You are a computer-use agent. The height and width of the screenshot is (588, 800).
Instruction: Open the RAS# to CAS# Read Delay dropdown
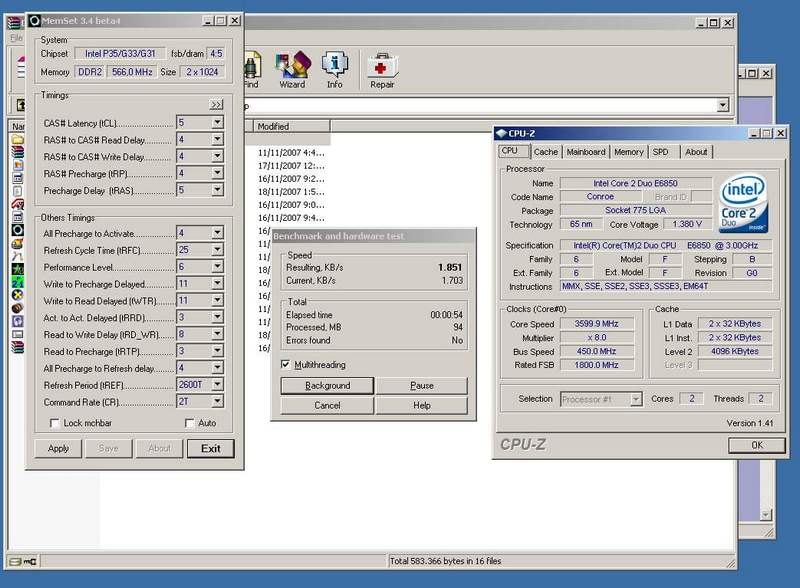(217, 139)
